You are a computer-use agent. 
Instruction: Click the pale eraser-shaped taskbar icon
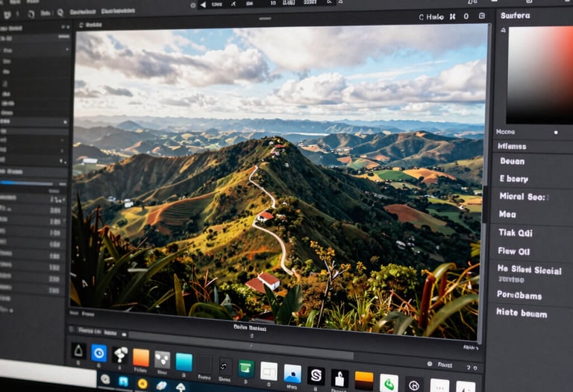(161, 386)
